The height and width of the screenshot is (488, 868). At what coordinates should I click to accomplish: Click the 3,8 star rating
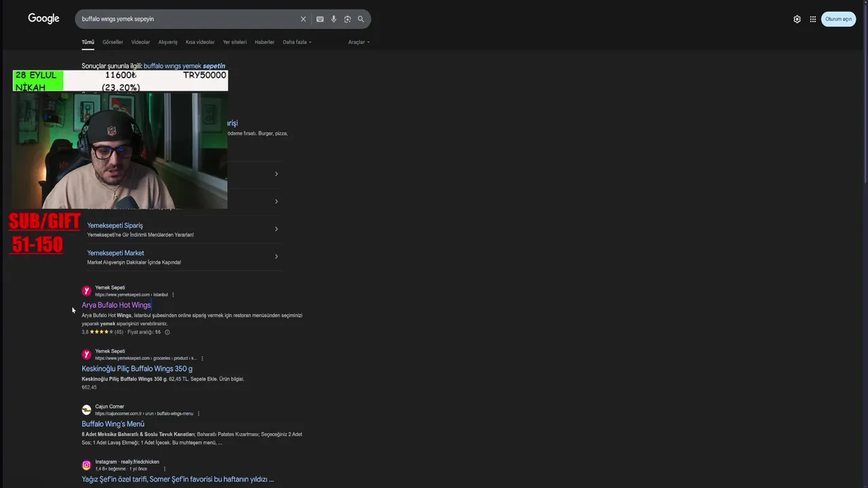click(102, 332)
